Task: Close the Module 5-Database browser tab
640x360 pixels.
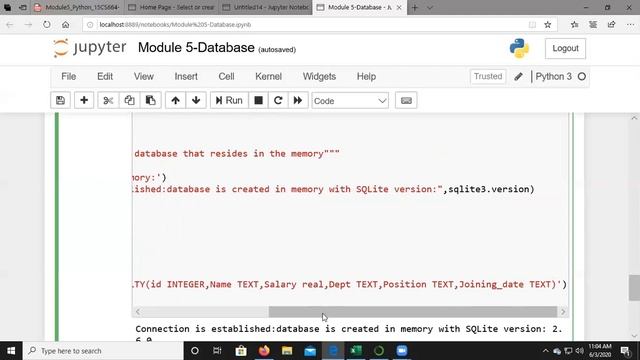Action: [399, 7]
